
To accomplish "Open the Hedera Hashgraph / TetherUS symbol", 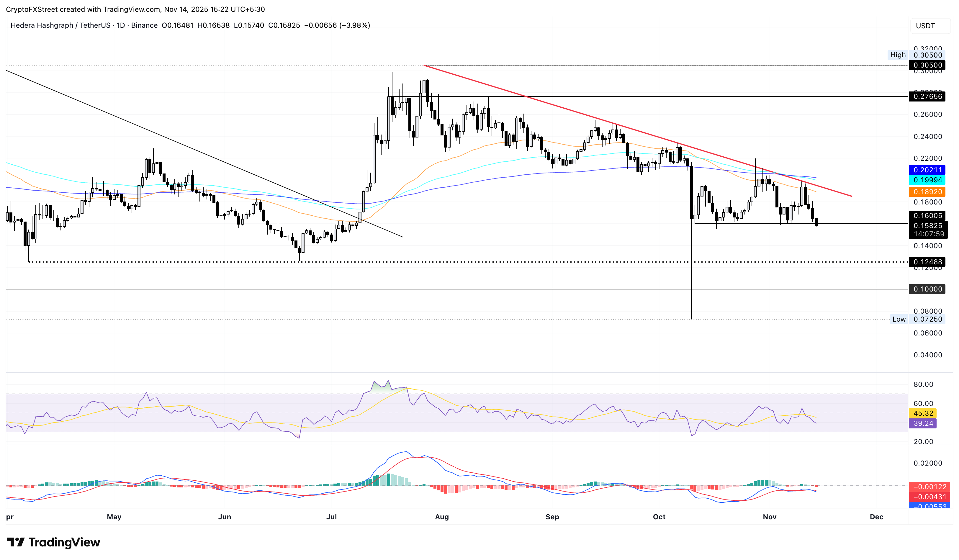I will tap(61, 25).
